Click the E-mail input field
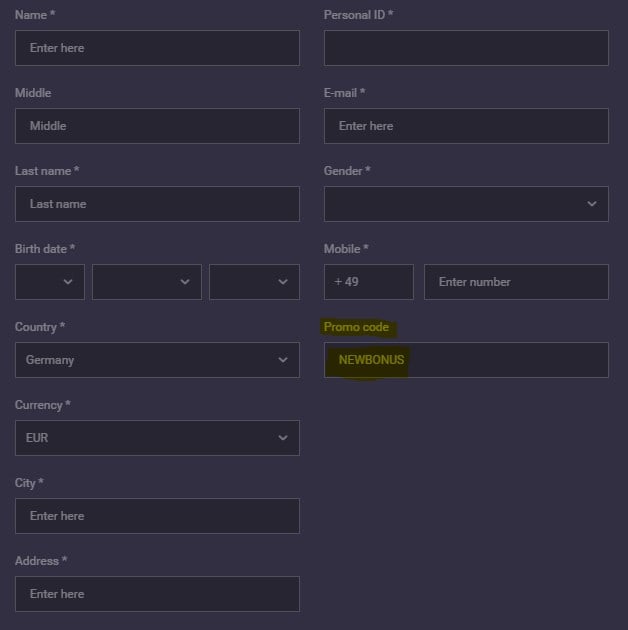Screen dimensions: 628x630 tap(466, 126)
